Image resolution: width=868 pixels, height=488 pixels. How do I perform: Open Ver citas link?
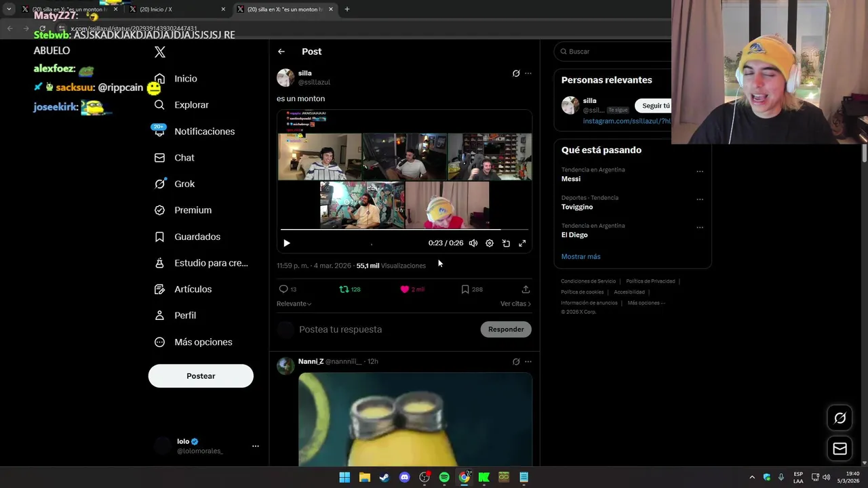515,304
